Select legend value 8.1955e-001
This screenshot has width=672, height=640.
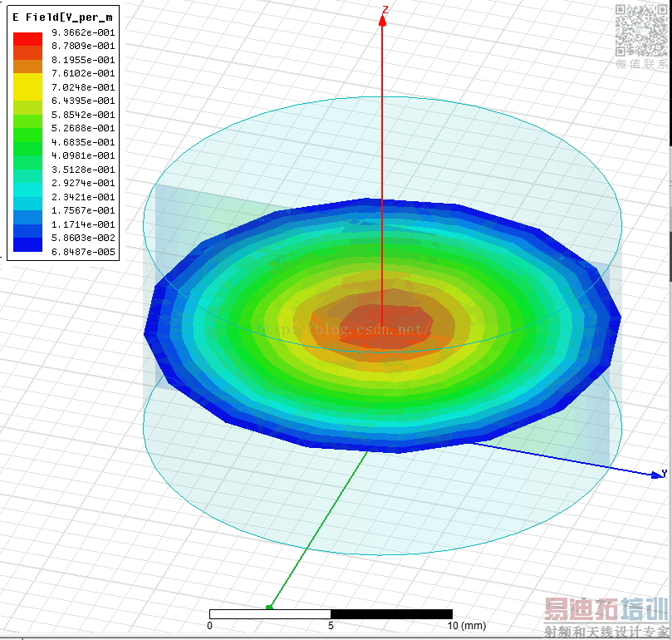click(x=83, y=60)
